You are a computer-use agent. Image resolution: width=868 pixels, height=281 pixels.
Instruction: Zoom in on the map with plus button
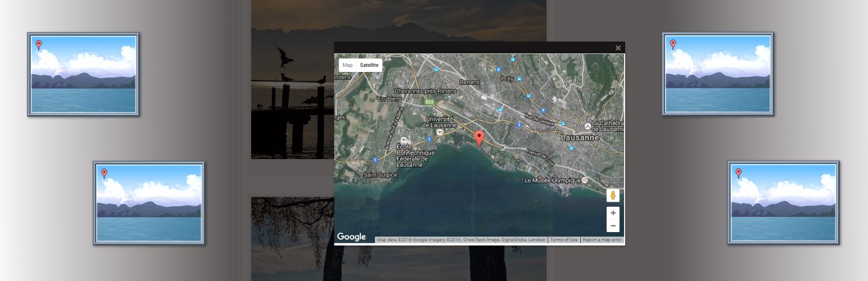coord(613,213)
